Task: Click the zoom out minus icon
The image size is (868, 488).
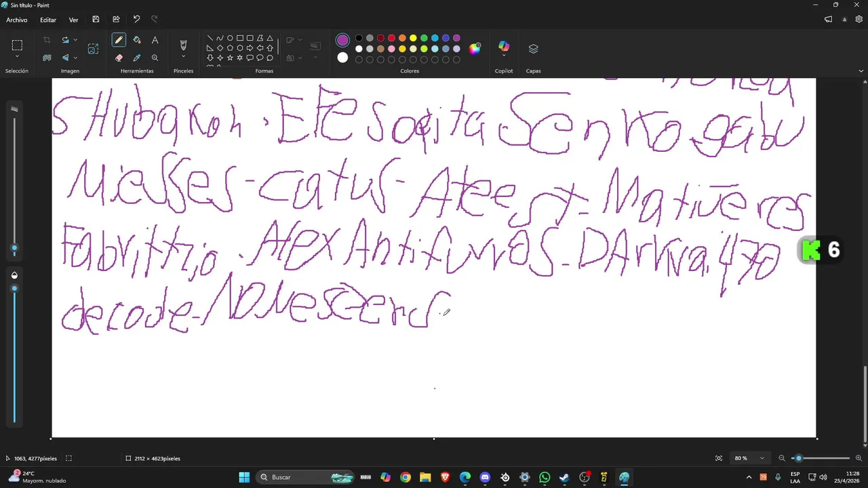Action: (782, 458)
